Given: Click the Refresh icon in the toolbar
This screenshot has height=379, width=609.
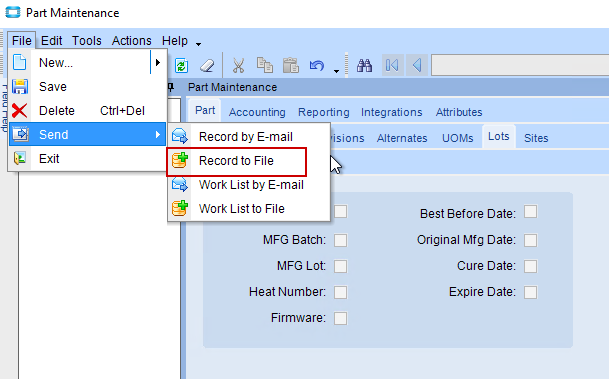Looking at the screenshot, I should click(x=181, y=65).
